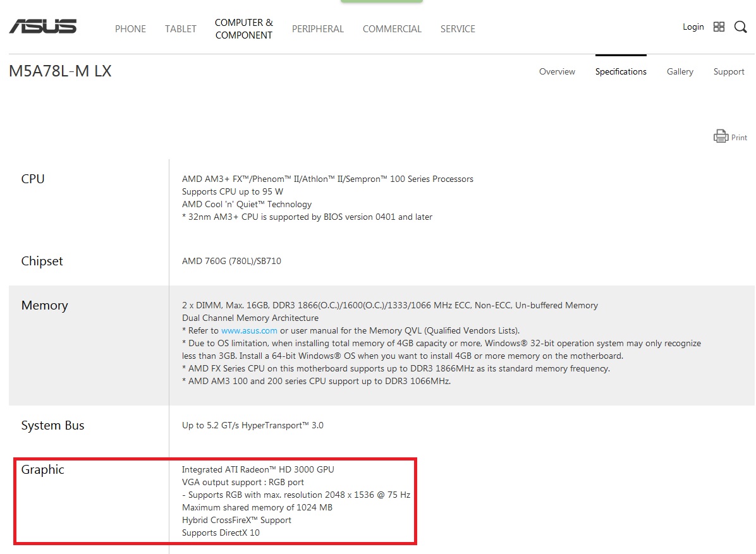The height and width of the screenshot is (554, 756).
Task: Open search with the magnifier icon
Action: 740,27
